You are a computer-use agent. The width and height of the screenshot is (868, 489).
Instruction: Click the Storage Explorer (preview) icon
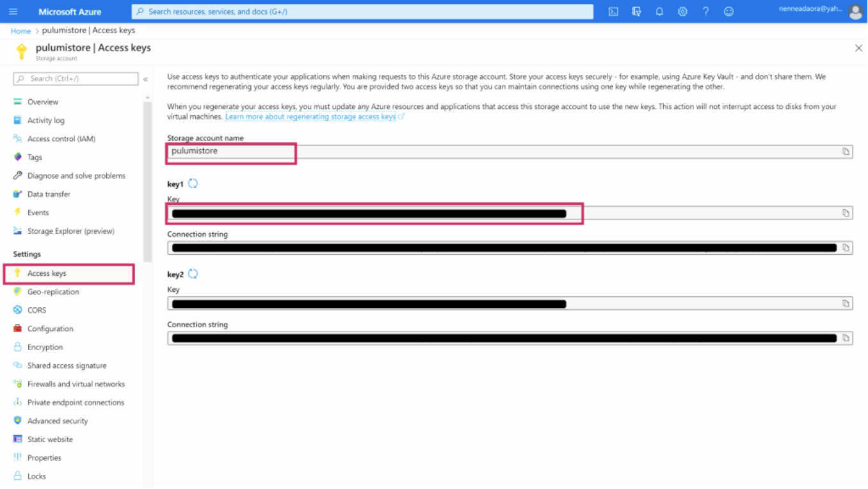17,231
